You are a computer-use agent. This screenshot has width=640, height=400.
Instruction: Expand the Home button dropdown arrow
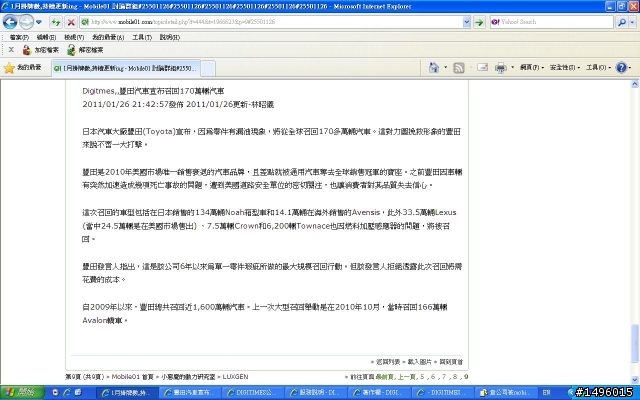(445, 67)
